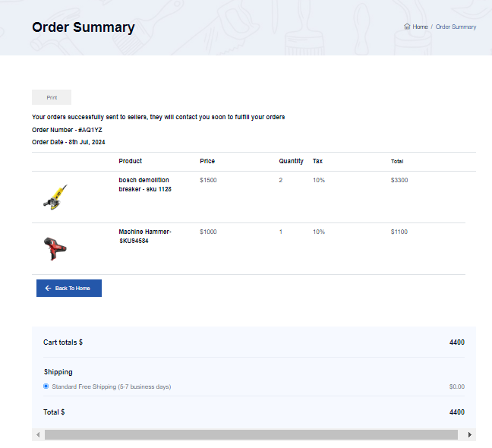
Task: Click the Home icon in the breadcrumb
Action: [407, 27]
